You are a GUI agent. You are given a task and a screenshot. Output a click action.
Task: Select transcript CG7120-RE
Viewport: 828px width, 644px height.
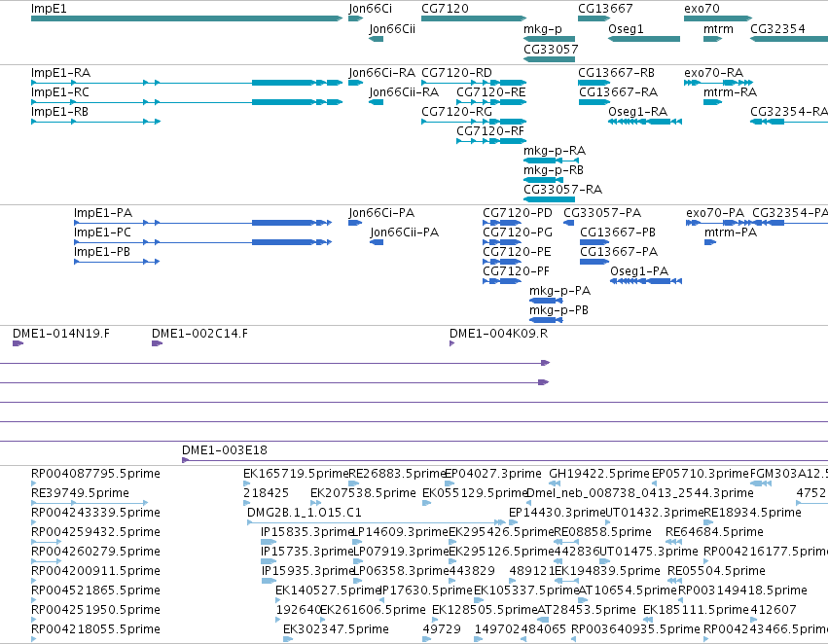(491, 102)
